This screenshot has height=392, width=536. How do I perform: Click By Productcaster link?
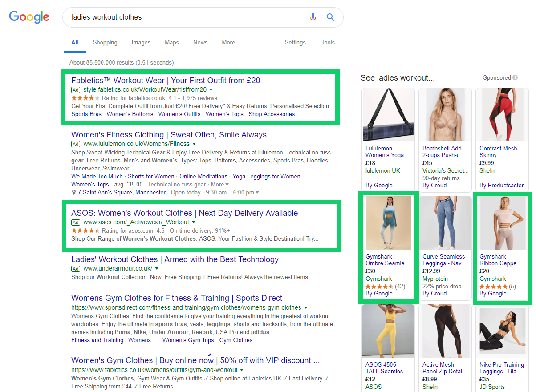[x=502, y=186]
